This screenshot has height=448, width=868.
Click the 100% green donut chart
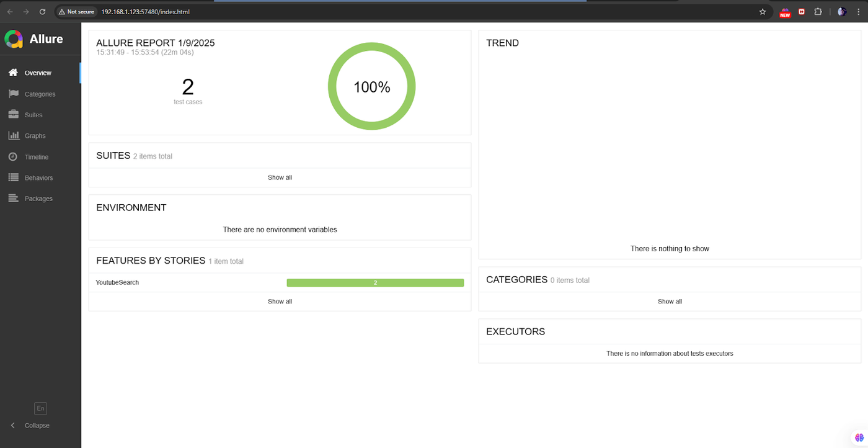tap(371, 87)
